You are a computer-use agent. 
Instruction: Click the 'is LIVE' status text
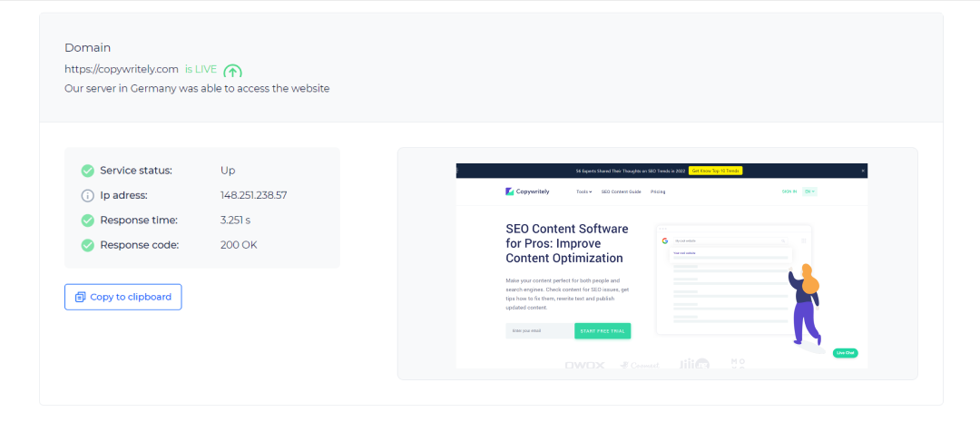(x=201, y=69)
